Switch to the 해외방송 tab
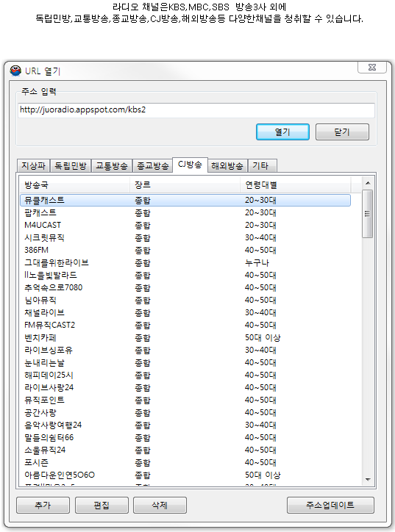Screen dimensions: 395x532 227,165
